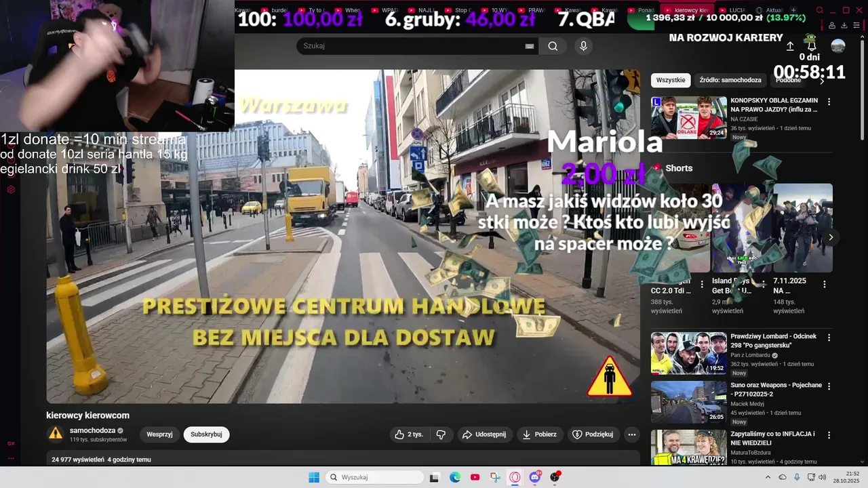Image resolution: width=868 pixels, height=488 pixels.
Task: Click the main video player
Action: click(343, 237)
